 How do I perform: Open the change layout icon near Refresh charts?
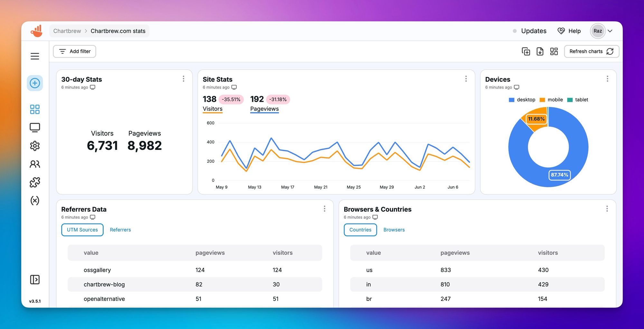(x=554, y=51)
